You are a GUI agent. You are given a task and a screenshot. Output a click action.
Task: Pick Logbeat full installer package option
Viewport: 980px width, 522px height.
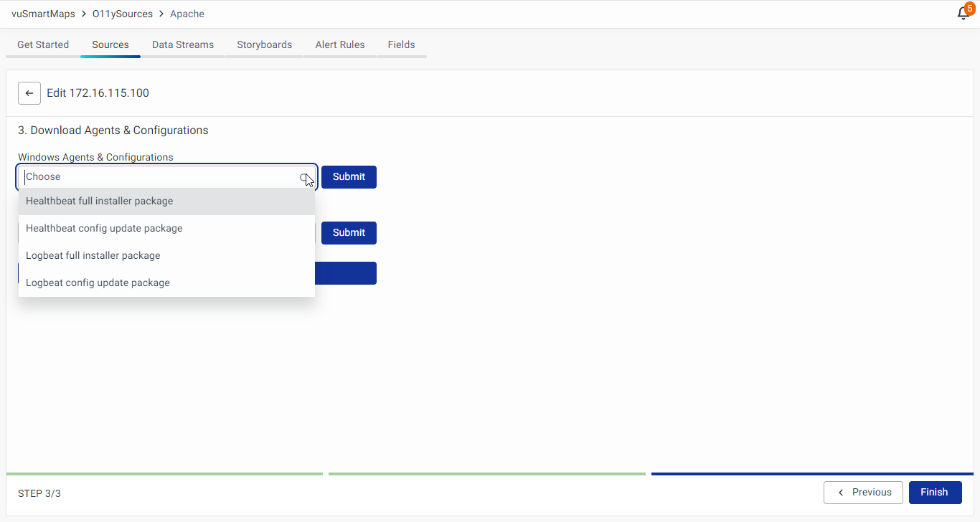tap(93, 256)
